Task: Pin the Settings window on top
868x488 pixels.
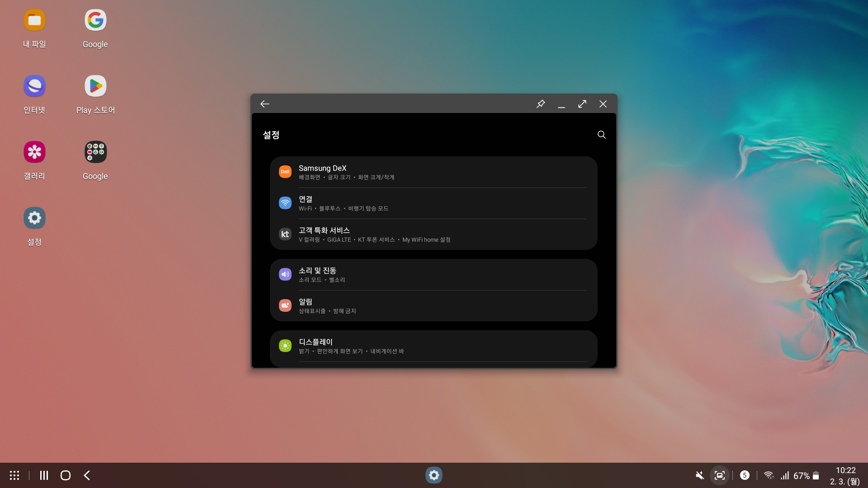Action: tap(541, 104)
